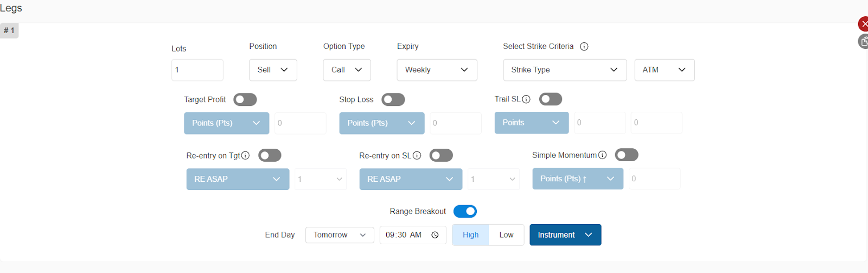The width and height of the screenshot is (868, 273).
Task: Toggle the Simple Momentum switch
Action: pos(626,155)
